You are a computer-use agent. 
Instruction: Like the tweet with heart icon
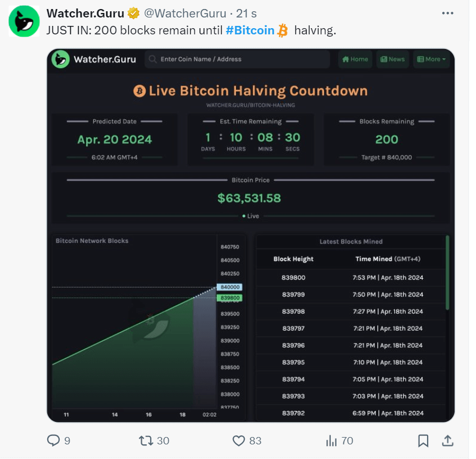[240, 440]
